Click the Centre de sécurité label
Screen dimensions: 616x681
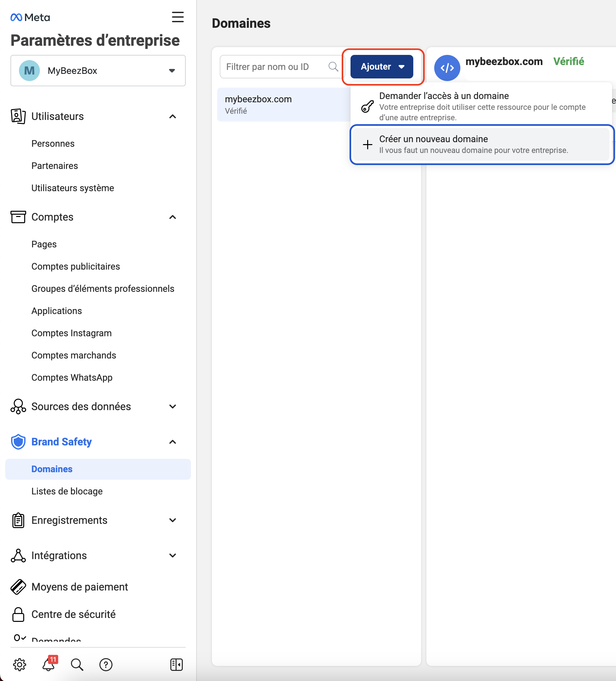(x=74, y=614)
